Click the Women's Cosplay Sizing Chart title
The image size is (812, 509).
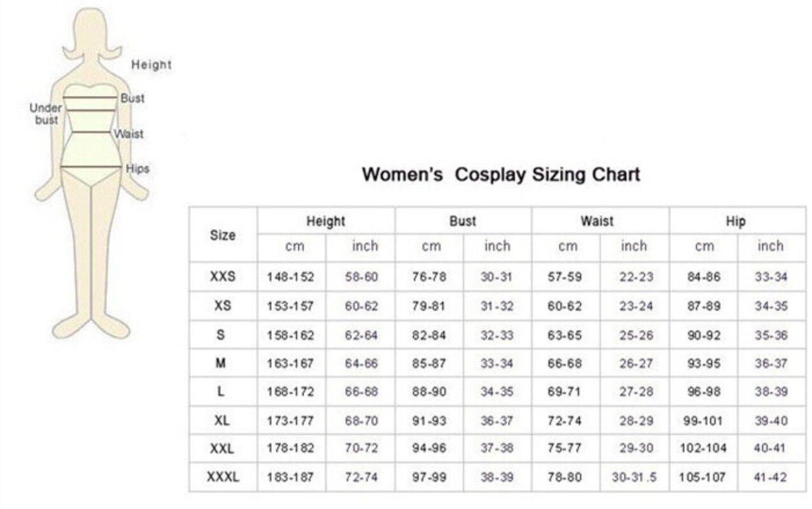(x=501, y=174)
